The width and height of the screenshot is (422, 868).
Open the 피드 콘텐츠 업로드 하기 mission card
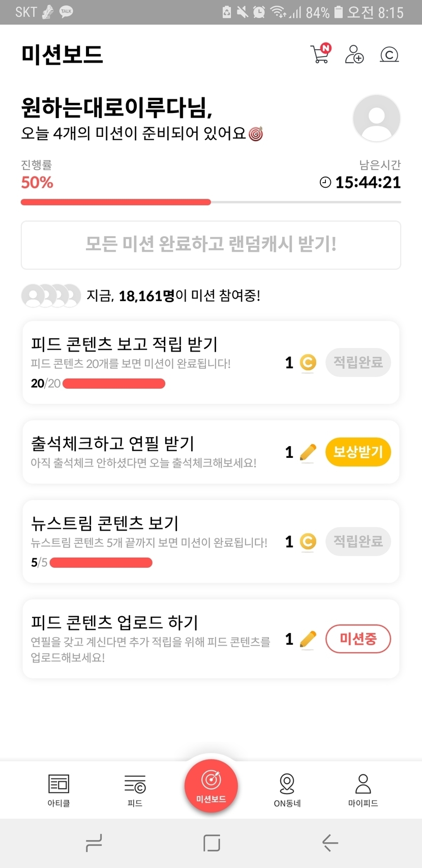coord(153,639)
